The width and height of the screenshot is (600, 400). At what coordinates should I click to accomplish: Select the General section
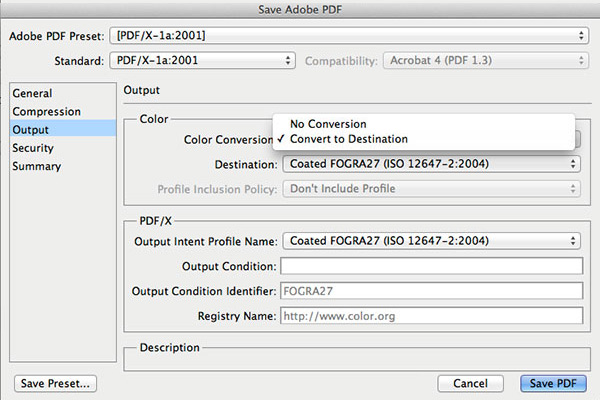63,93
